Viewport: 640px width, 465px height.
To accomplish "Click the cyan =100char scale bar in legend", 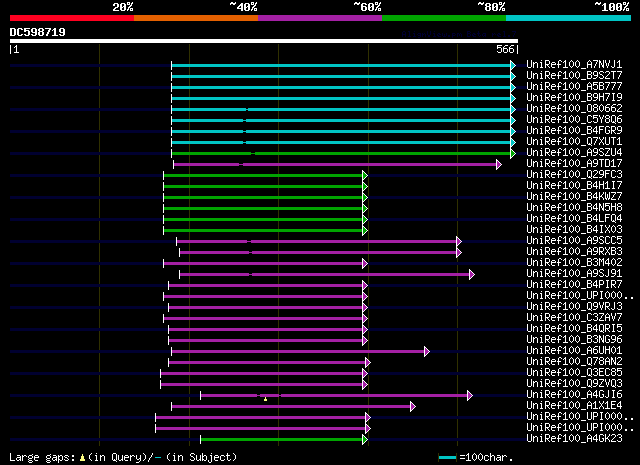I will (447, 458).
